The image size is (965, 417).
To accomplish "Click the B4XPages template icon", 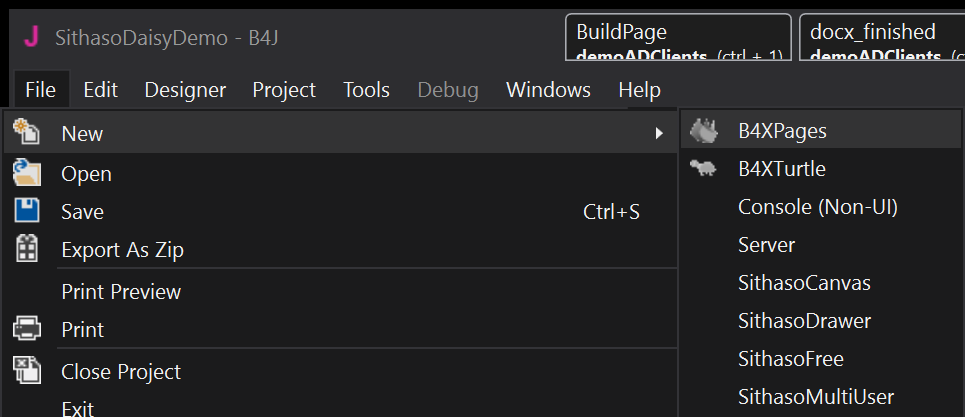I will coord(705,130).
